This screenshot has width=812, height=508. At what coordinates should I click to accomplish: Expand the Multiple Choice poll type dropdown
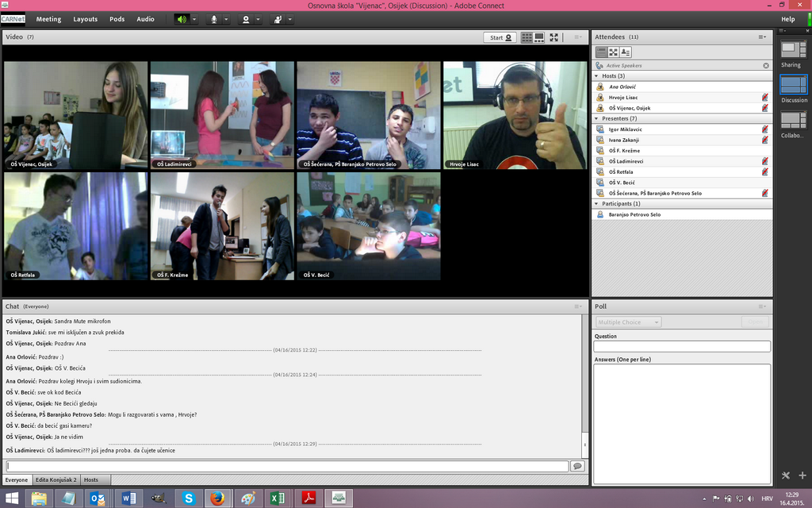(628, 322)
